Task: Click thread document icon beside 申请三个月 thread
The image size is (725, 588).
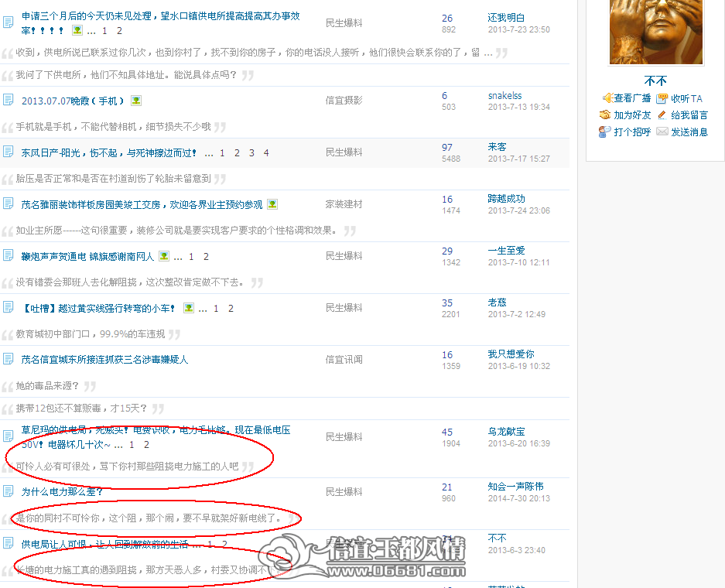Action: coord(9,22)
